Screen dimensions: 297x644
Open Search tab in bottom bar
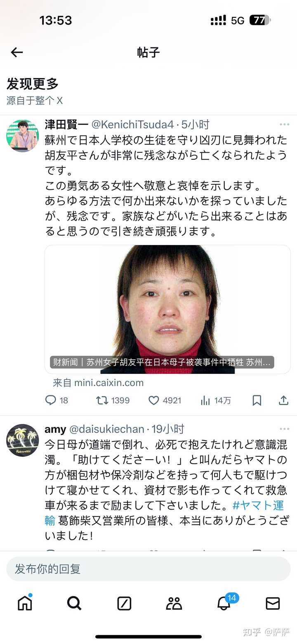[x=74, y=603]
